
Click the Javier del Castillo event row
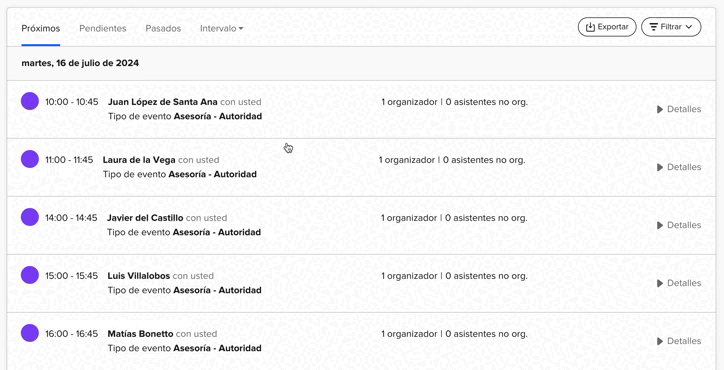(361, 225)
